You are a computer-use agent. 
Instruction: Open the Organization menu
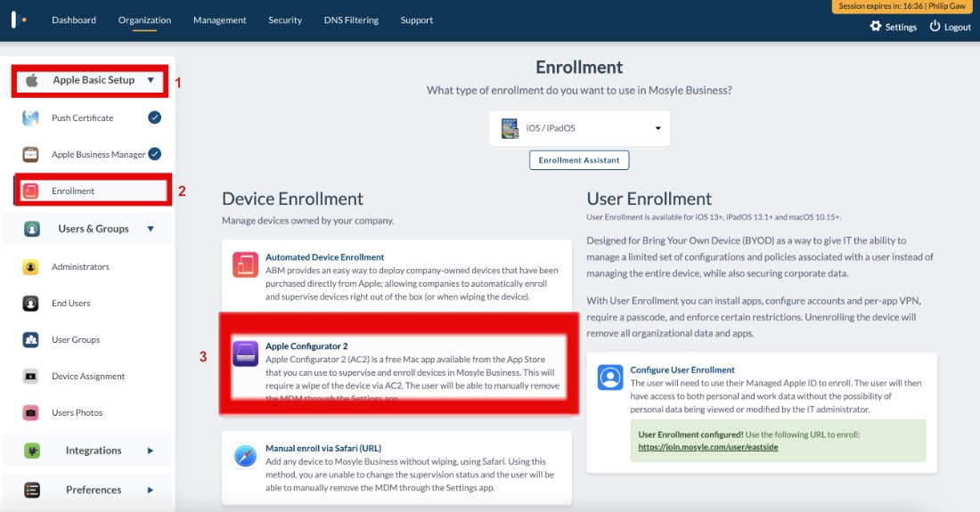144,20
